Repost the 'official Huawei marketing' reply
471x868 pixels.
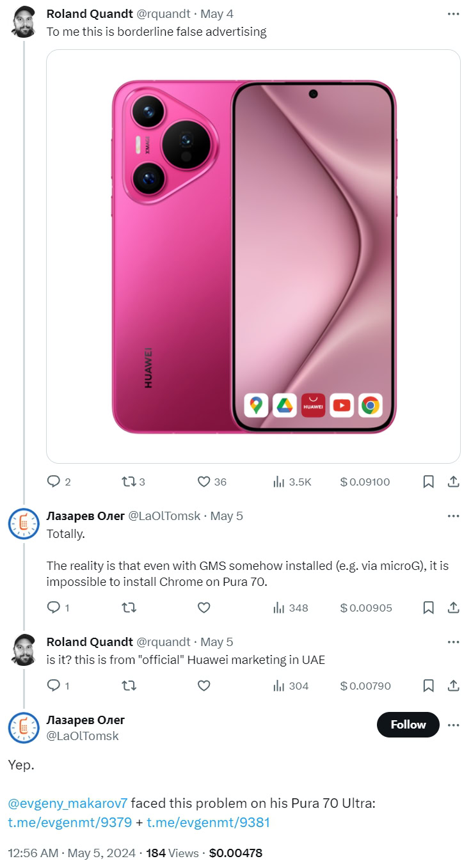pyautogui.click(x=129, y=686)
